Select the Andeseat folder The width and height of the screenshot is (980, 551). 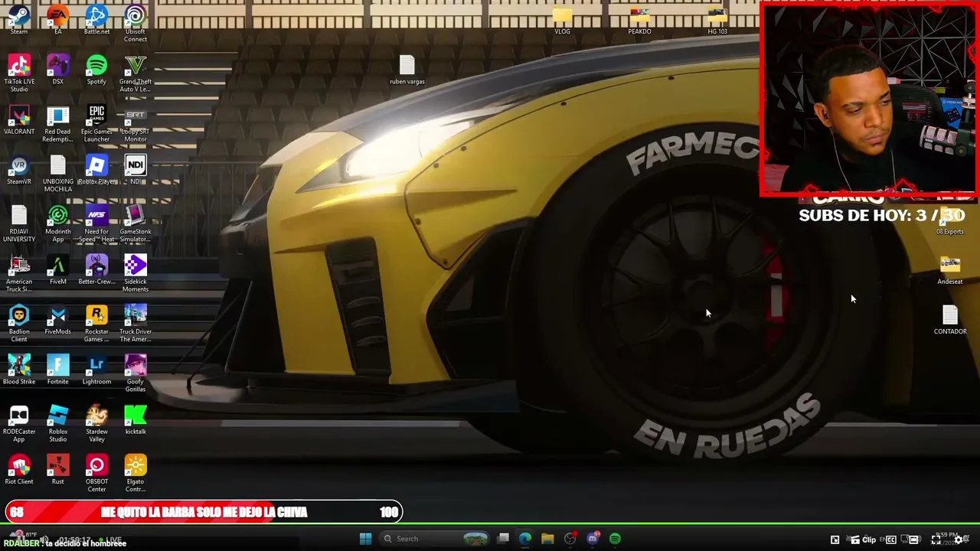(950, 270)
